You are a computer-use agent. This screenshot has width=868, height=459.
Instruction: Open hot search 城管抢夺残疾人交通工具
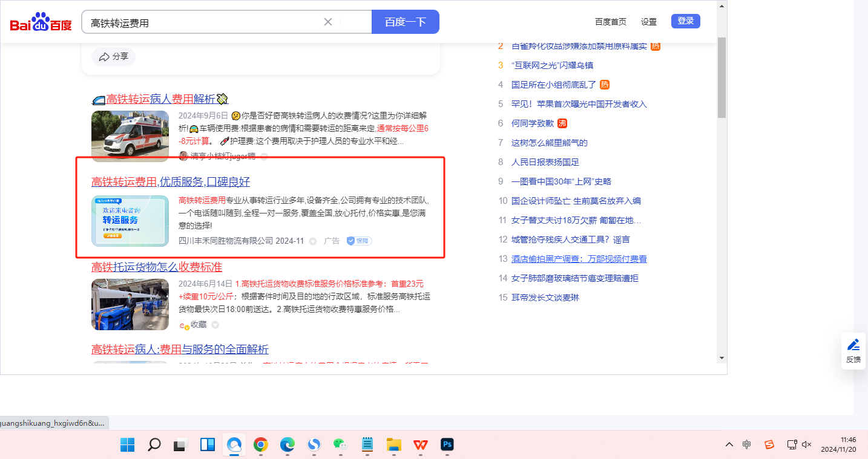tap(571, 239)
